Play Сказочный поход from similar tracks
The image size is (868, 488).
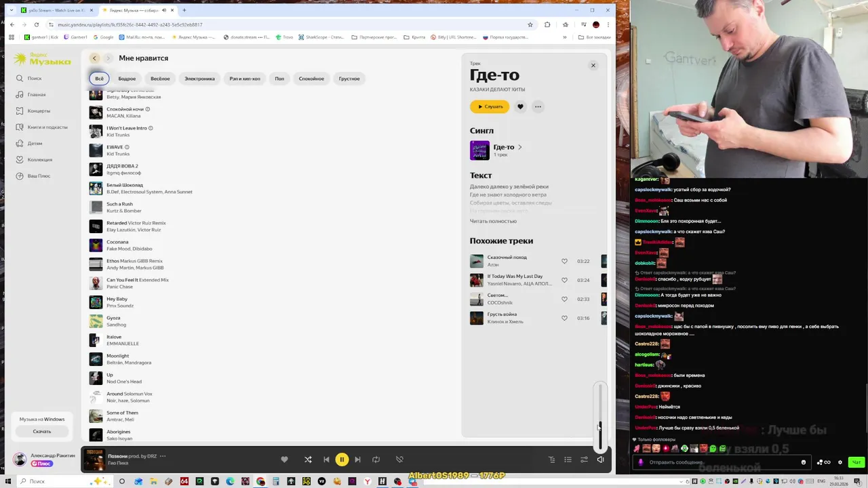coord(477,261)
